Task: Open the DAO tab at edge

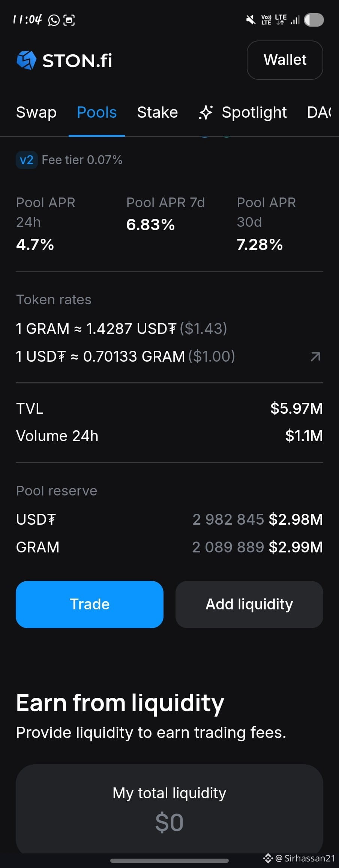Action: pos(319,112)
